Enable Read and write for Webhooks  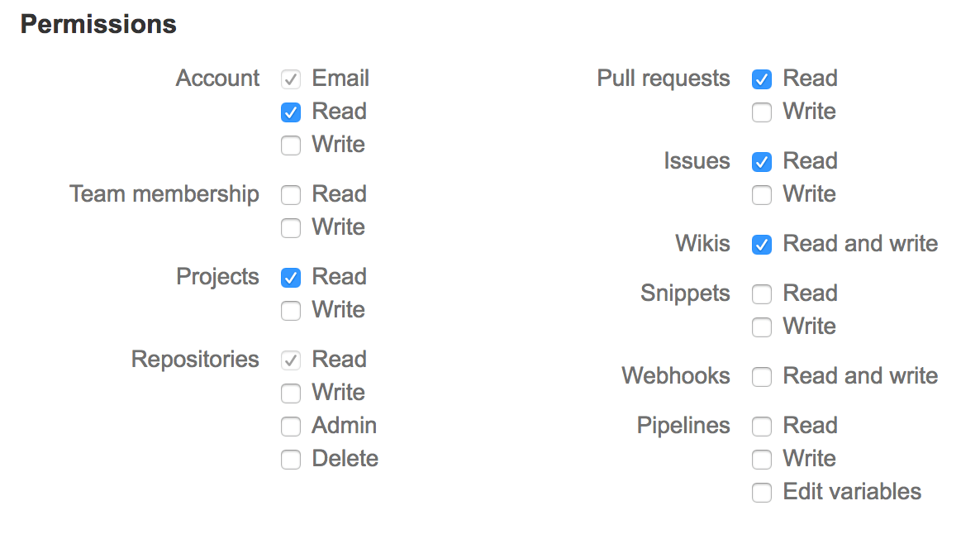tap(762, 377)
